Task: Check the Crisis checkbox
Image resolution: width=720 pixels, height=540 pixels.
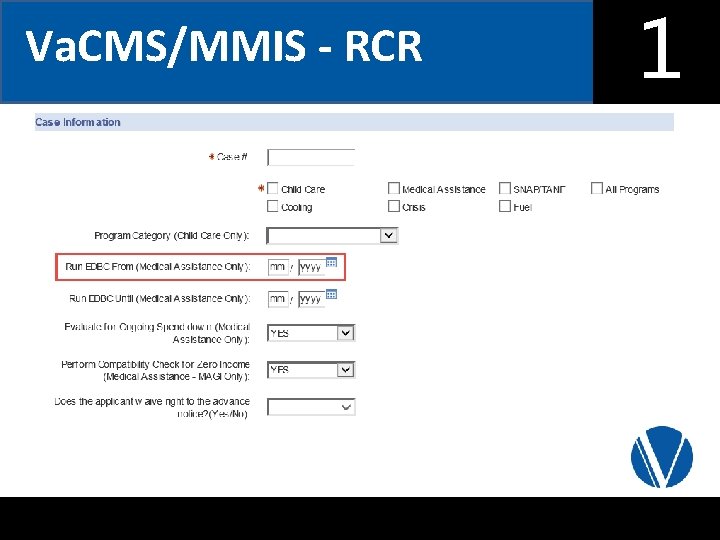Action: click(x=394, y=206)
